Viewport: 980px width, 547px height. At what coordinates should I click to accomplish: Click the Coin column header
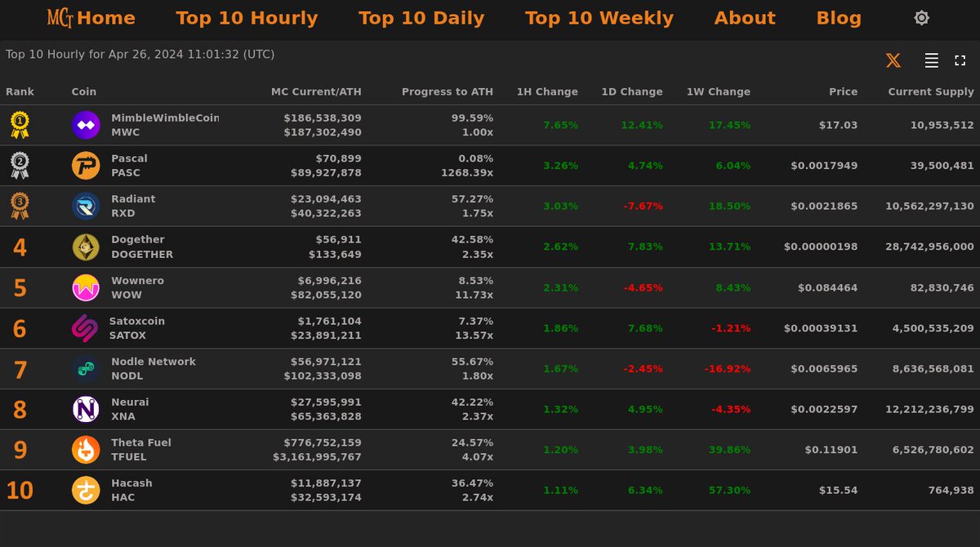pyautogui.click(x=84, y=91)
